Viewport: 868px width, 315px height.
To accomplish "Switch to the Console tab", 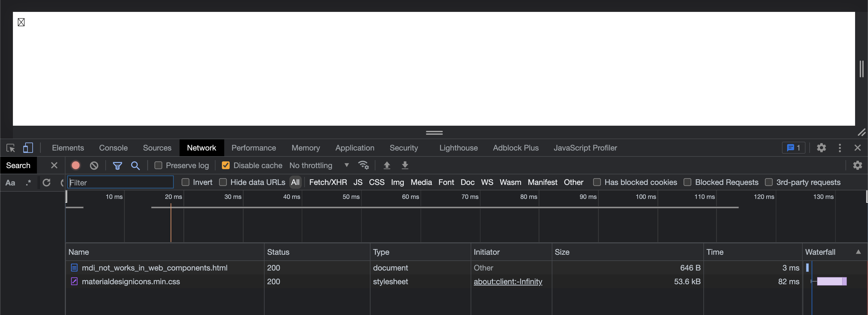I will coord(113,148).
